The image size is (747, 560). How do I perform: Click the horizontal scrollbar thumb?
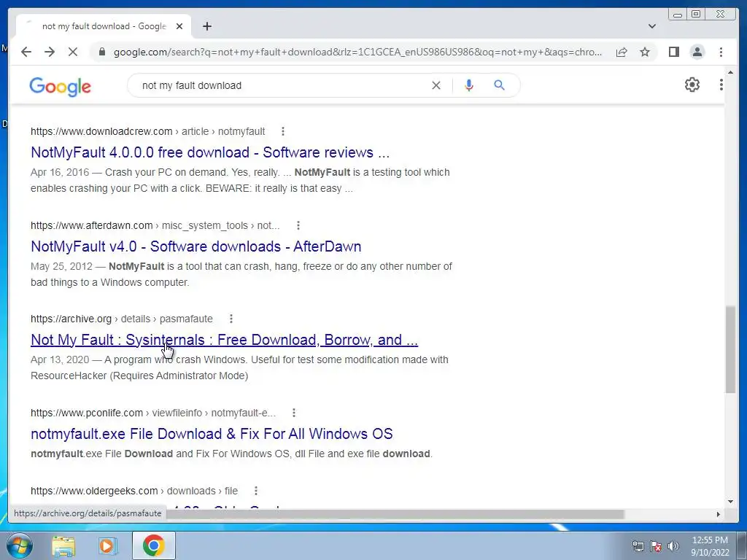(395, 514)
